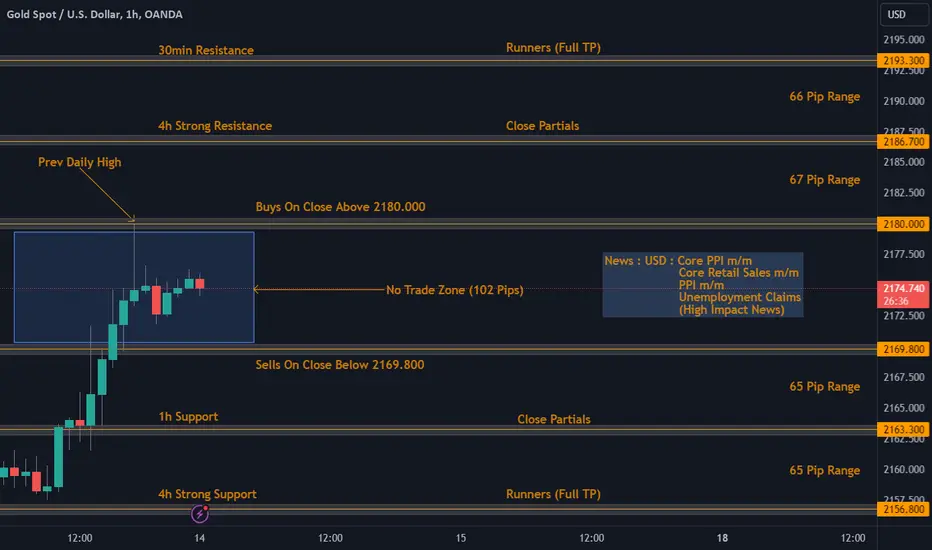Click the tall green candle rising from 2156.800 zone
The height and width of the screenshot is (550, 932).
(58, 457)
